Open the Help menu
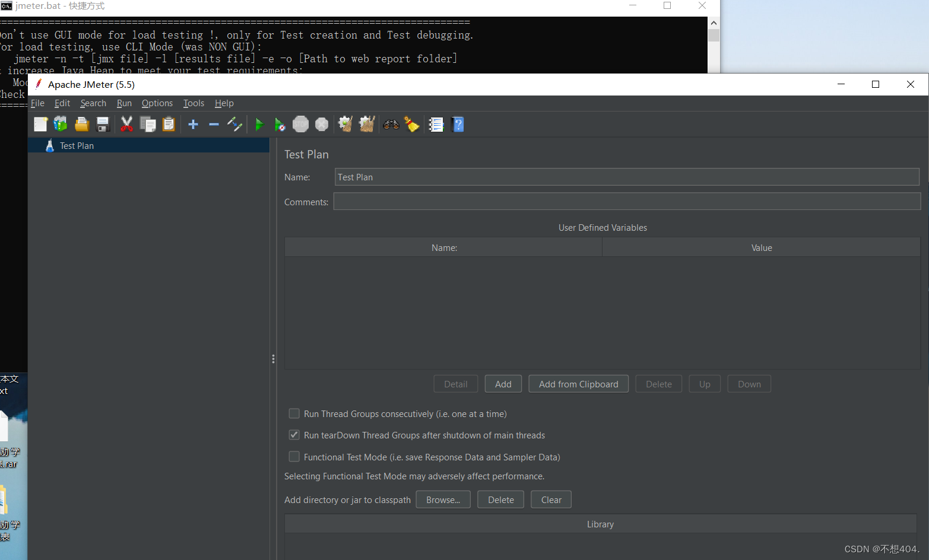The height and width of the screenshot is (560, 929). (224, 103)
